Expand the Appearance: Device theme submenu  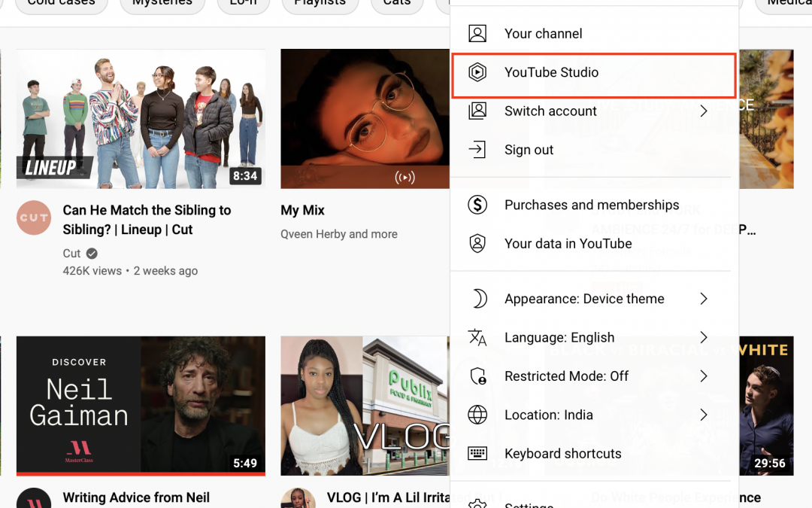point(704,299)
